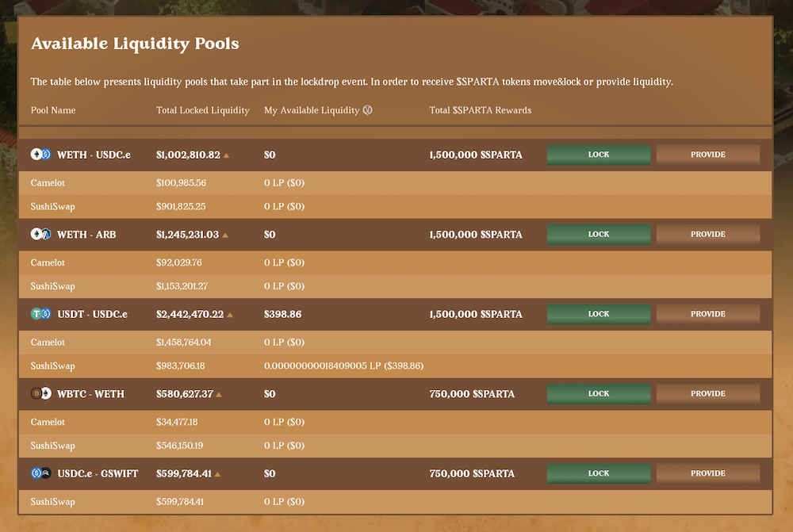Lock liquidity in the USDT - USDC.e pool
This screenshot has height=532, width=793.
point(599,314)
